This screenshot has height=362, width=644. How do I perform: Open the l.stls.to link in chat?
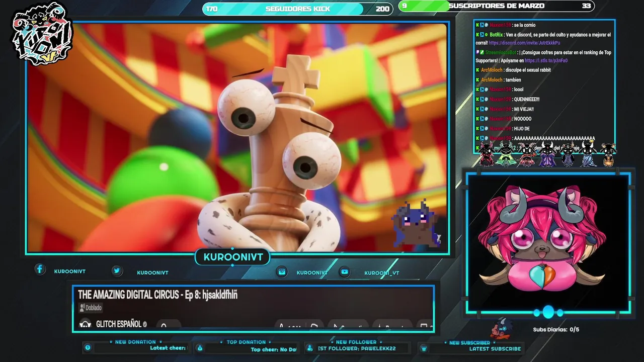(x=546, y=61)
